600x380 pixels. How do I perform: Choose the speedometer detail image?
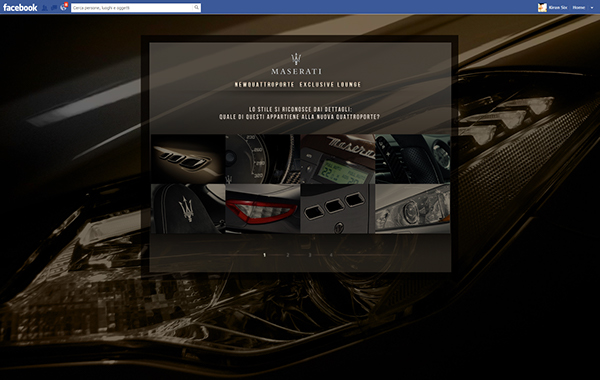point(262,159)
